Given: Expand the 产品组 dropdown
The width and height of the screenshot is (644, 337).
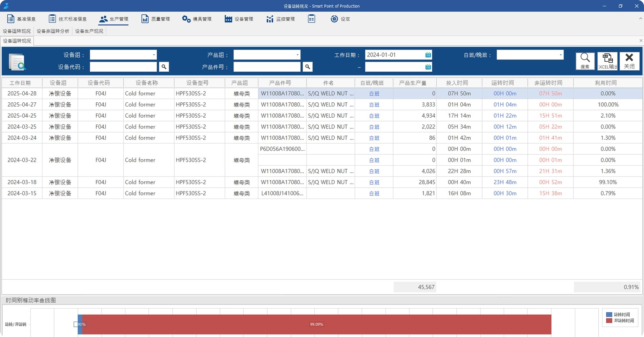Looking at the screenshot, I should click(x=297, y=55).
